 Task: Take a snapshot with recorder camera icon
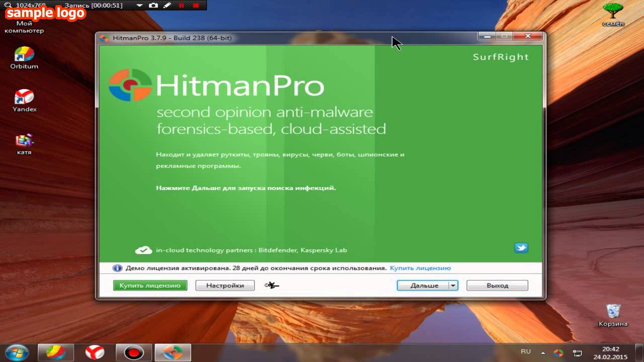(153, 5)
